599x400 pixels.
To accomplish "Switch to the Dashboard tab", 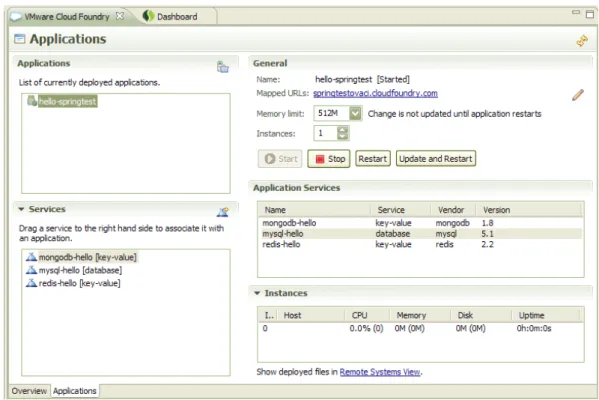I will (177, 16).
